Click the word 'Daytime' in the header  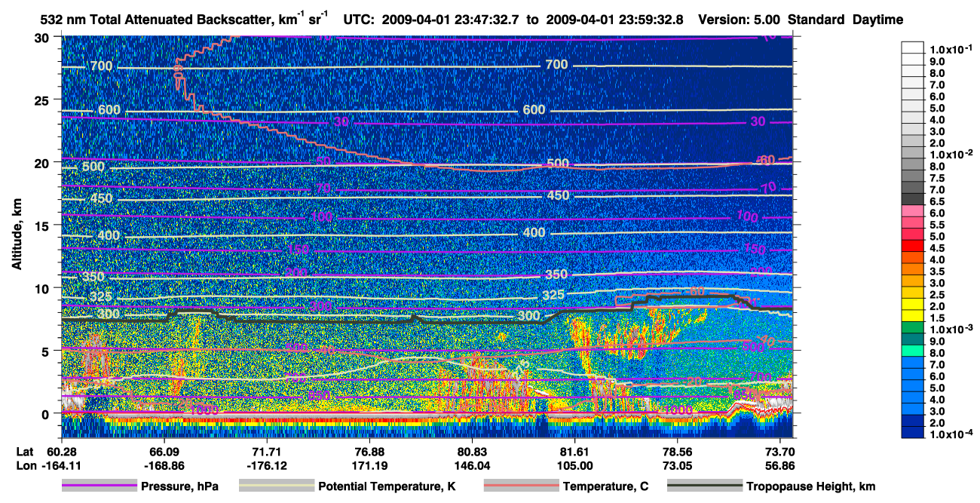(877, 20)
